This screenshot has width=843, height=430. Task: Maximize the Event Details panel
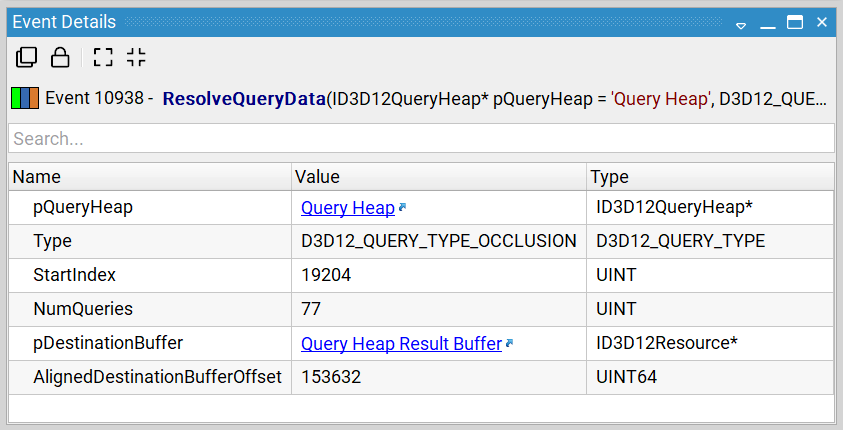coord(795,22)
